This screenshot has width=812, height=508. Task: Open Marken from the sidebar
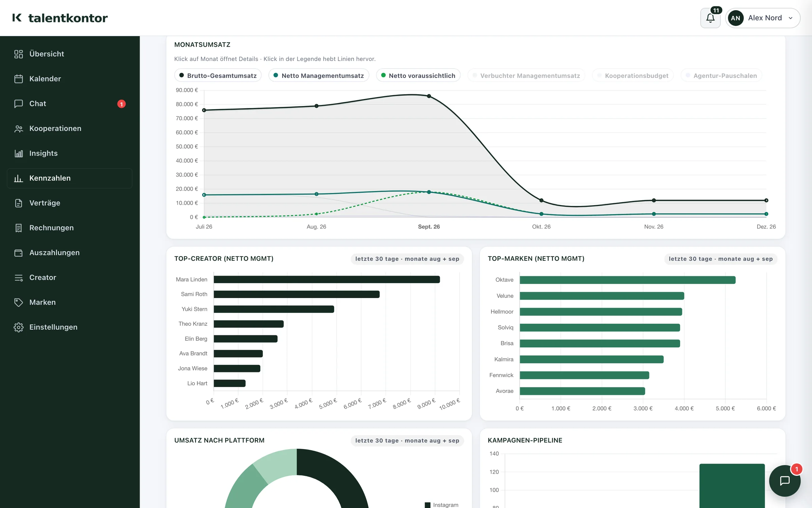point(70,302)
